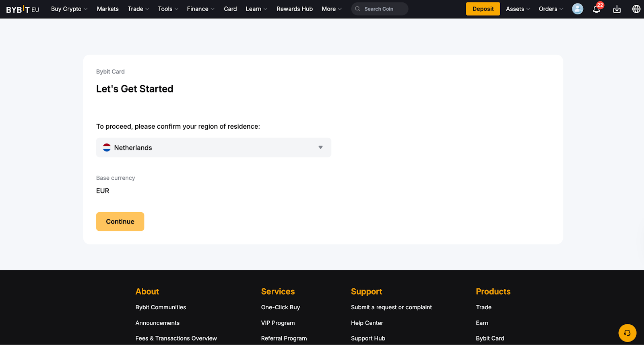The width and height of the screenshot is (644, 345).
Task: Click the About footer heading
Action: coord(147,292)
